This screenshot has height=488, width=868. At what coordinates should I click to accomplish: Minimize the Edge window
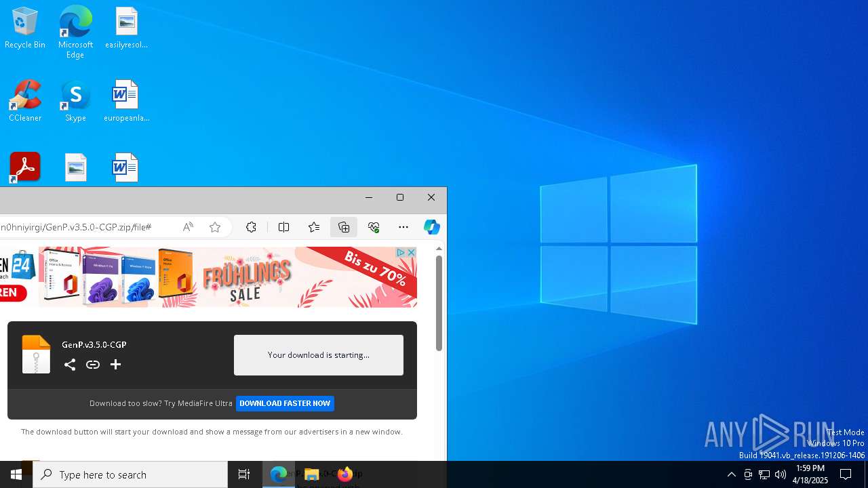click(369, 197)
